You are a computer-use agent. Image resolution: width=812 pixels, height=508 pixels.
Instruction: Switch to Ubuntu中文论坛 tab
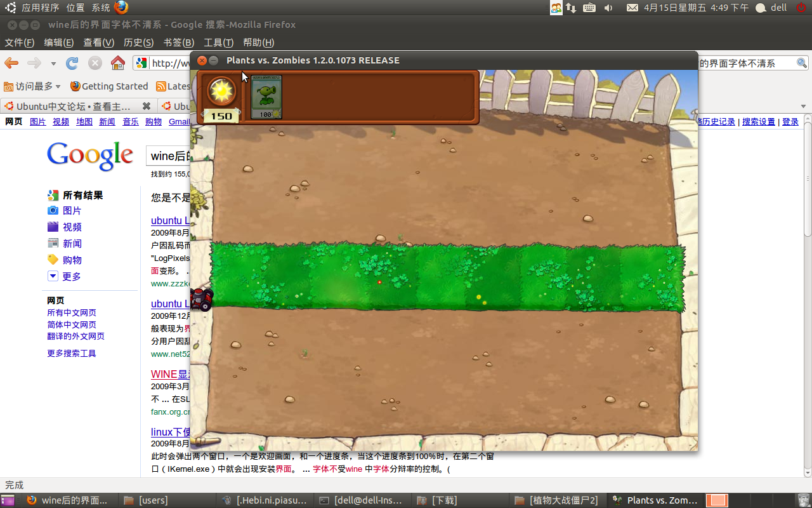coord(79,106)
